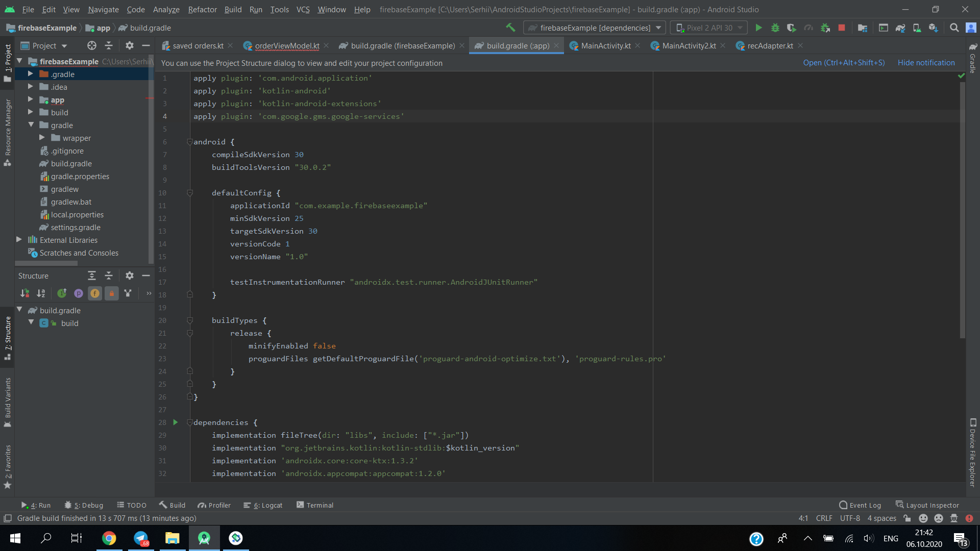This screenshot has height=551, width=980.
Task: Switch to build.gradle (firebaseExample) tab
Action: click(403, 45)
